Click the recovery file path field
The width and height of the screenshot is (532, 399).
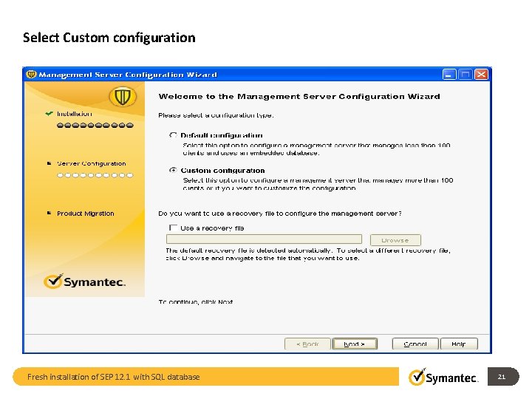(x=264, y=239)
